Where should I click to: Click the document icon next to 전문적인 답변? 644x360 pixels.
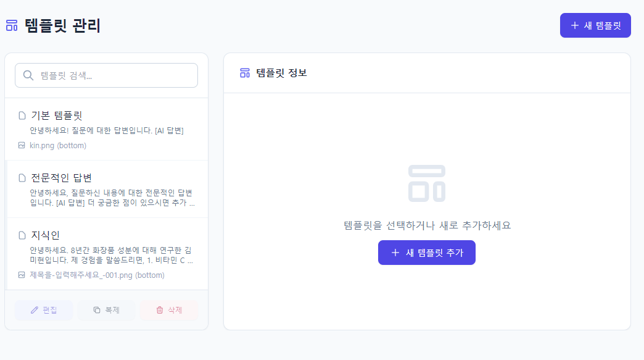pos(22,178)
